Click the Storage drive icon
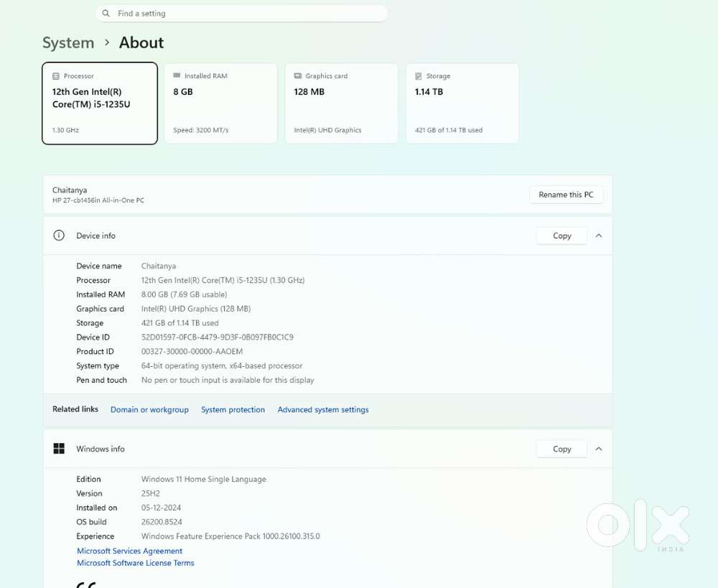 pos(418,76)
